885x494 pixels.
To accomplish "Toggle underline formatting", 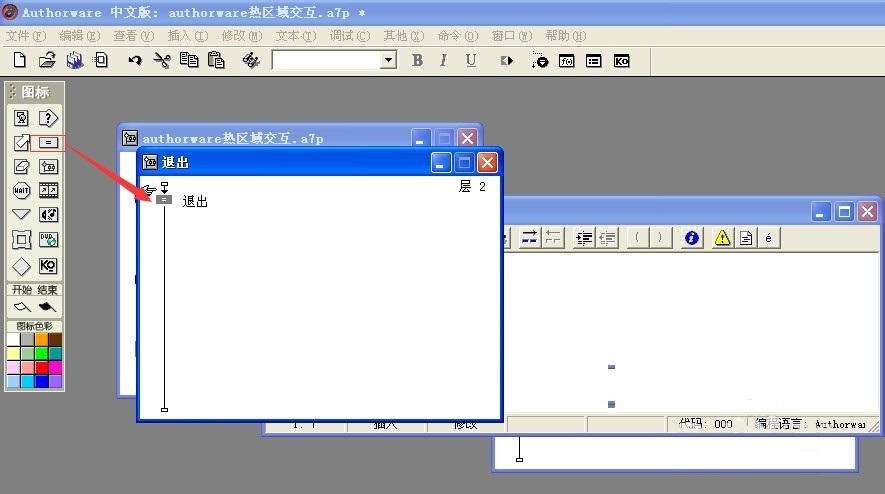I will pos(471,60).
